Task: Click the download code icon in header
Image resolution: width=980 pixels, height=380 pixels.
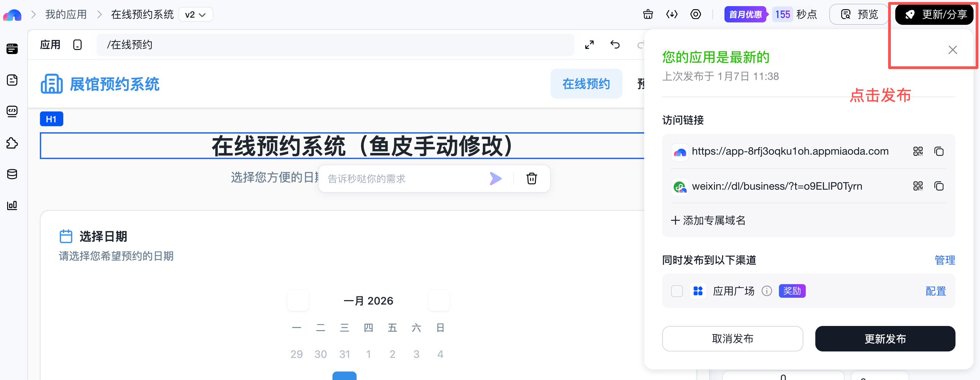Action: pyautogui.click(x=671, y=14)
